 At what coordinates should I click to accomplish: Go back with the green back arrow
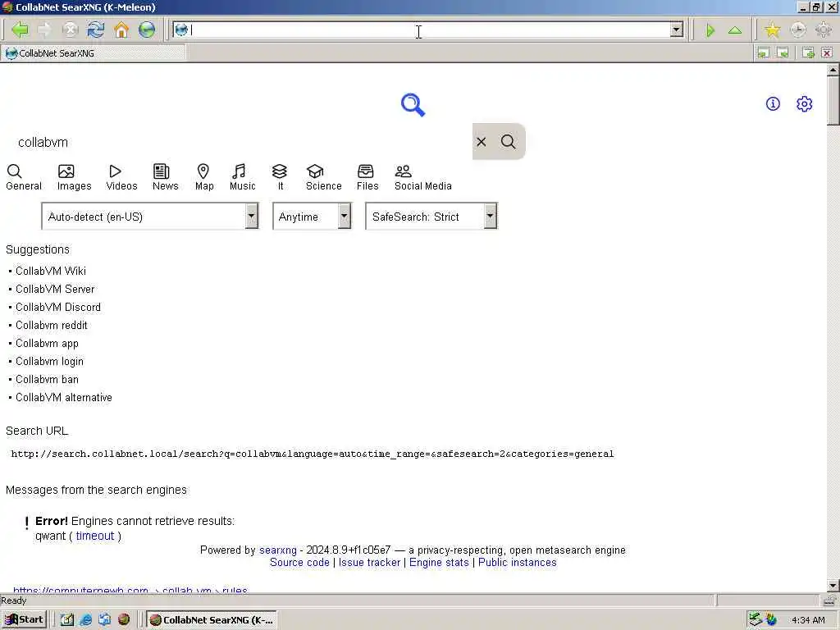coord(20,30)
